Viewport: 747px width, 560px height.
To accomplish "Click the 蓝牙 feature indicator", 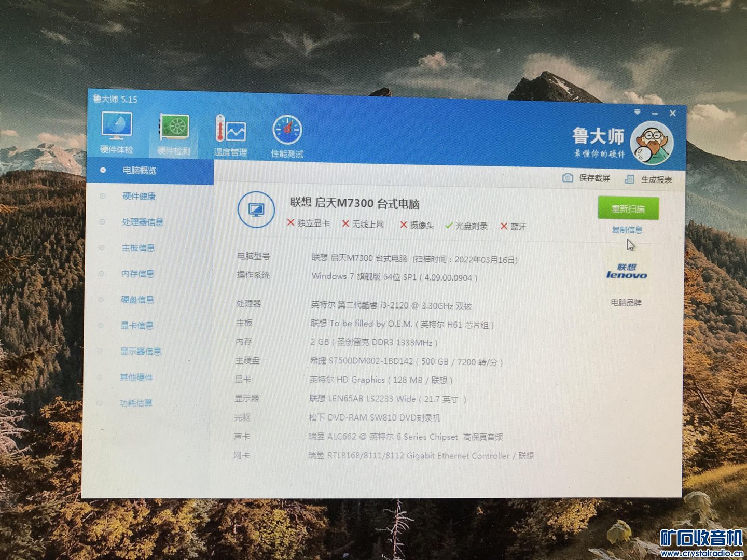I will [x=514, y=226].
